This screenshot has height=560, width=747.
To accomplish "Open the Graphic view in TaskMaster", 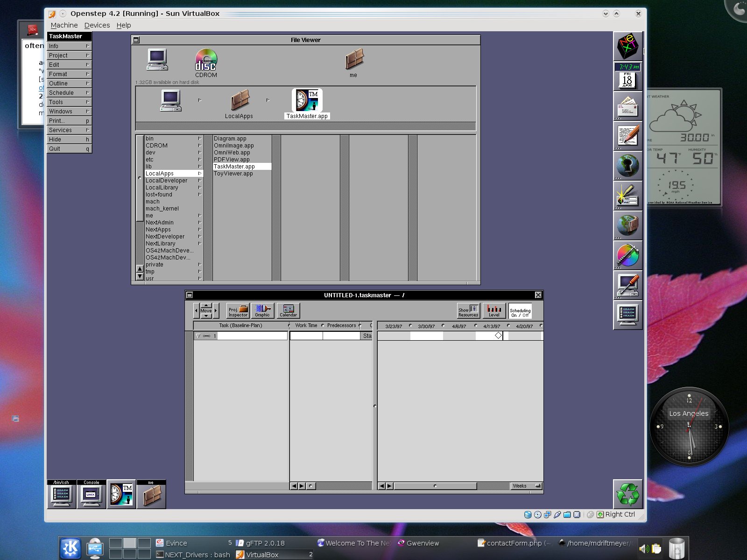I will coord(263,310).
